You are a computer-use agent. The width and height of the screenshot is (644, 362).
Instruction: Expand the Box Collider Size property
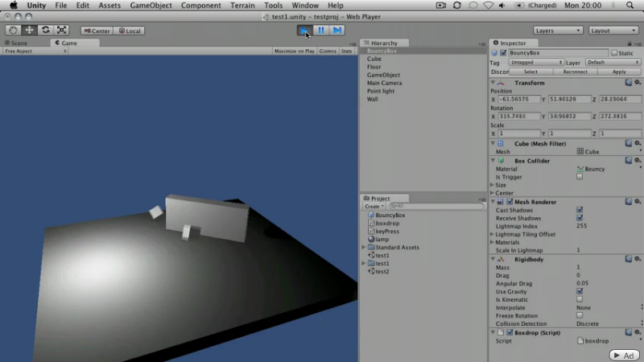point(492,185)
